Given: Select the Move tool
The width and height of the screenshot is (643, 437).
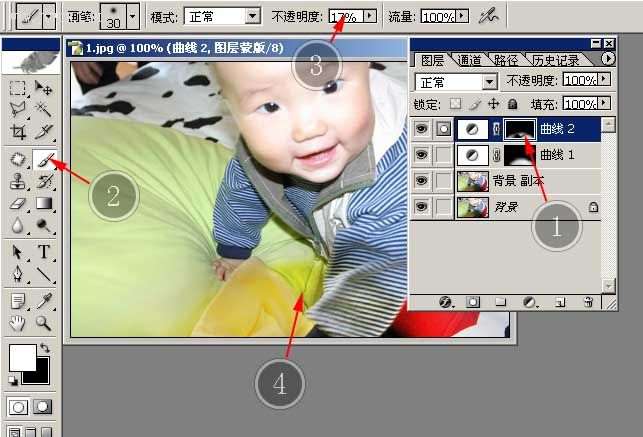Looking at the screenshot, I should point(44,89).
